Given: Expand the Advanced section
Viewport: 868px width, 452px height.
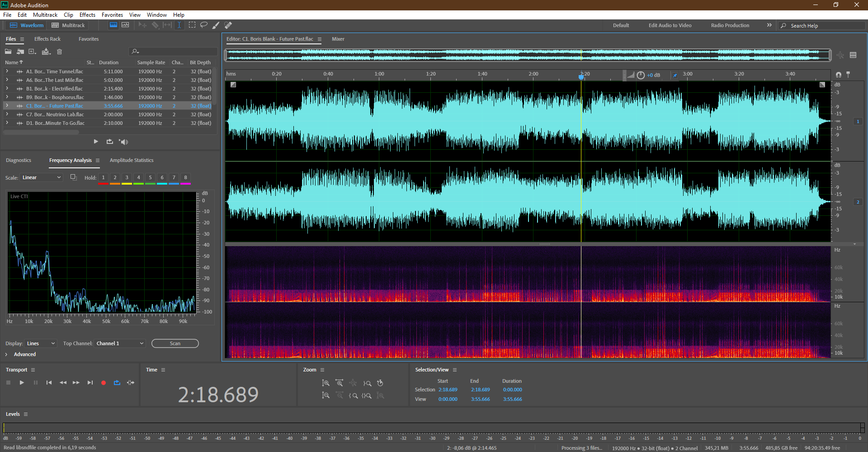Looking at the screenshot, I should pyautogui.click(x=6, y=354).
